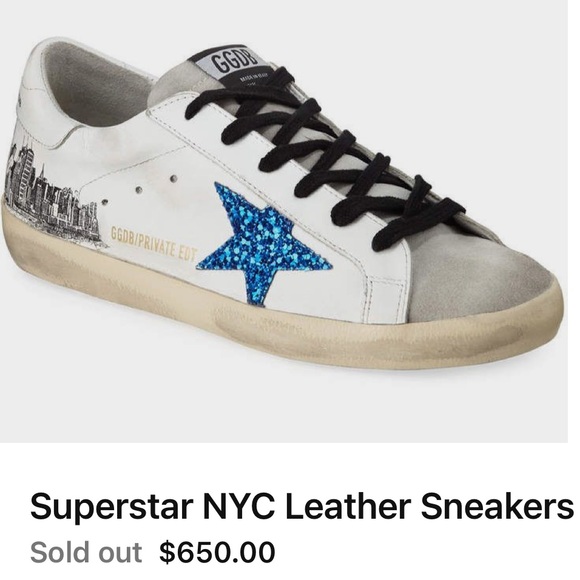The image size is (580, 580).
Task: Open the sneaker product image
Action: (284, 221)
